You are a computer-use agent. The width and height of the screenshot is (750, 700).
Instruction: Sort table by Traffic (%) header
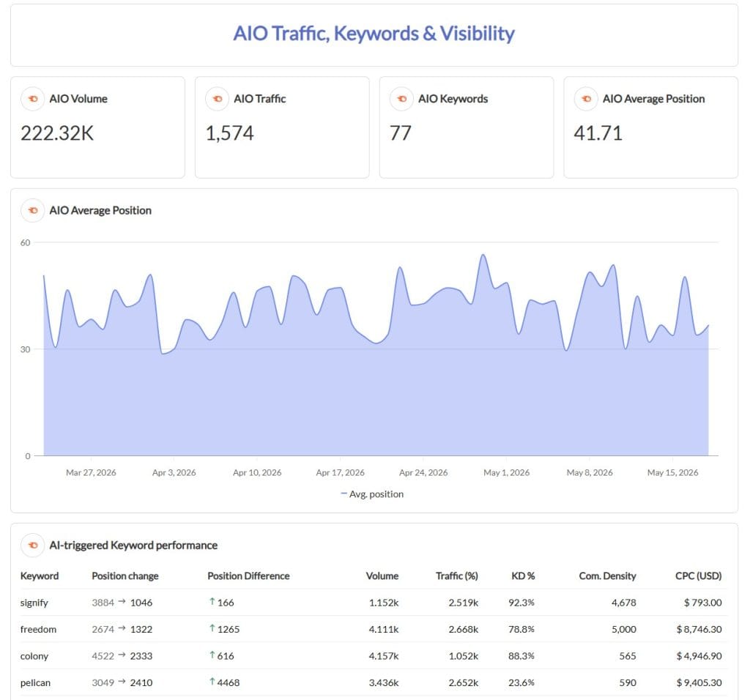(x=457, y=576)
